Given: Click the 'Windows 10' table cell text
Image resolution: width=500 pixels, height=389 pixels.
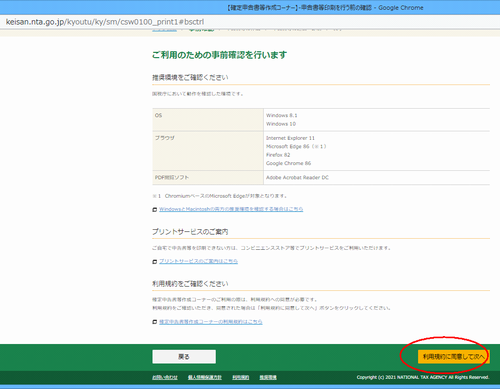Looking at the screenshot, I should (x=281, y=124).
